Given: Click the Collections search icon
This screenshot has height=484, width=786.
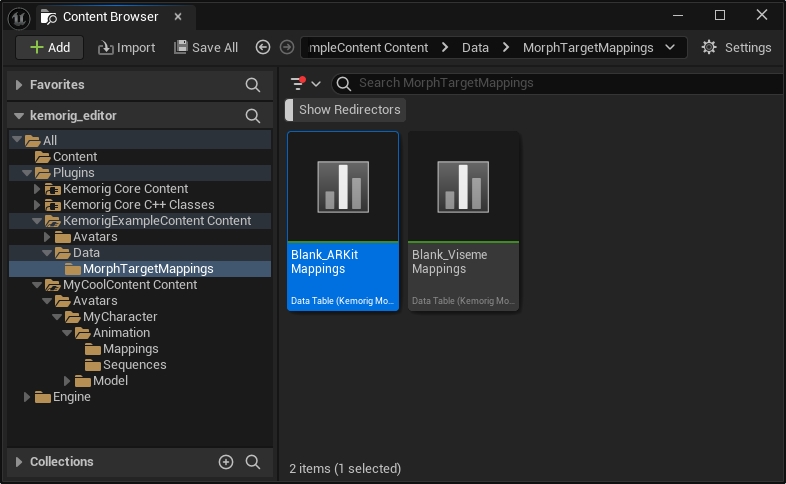Looking at the screenshot, I should [253, 462].
